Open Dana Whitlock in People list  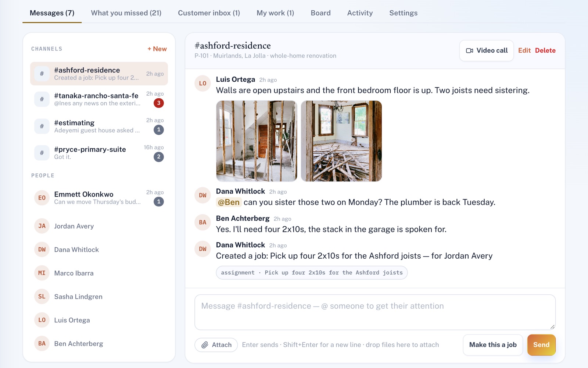tap(99, 250)
